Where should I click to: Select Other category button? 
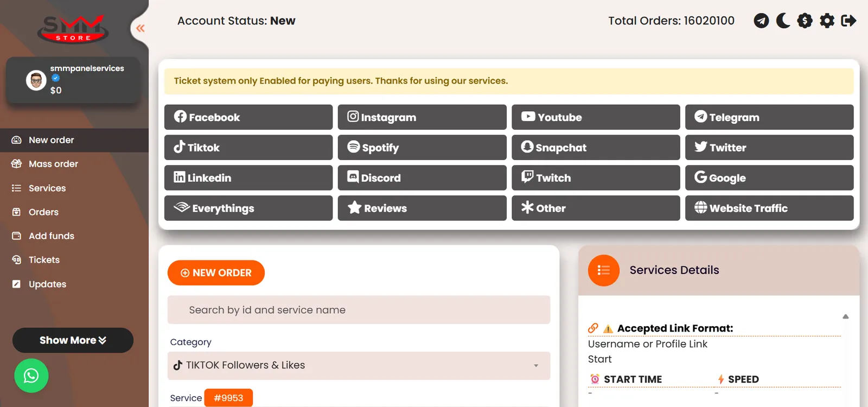pos(596,208)
